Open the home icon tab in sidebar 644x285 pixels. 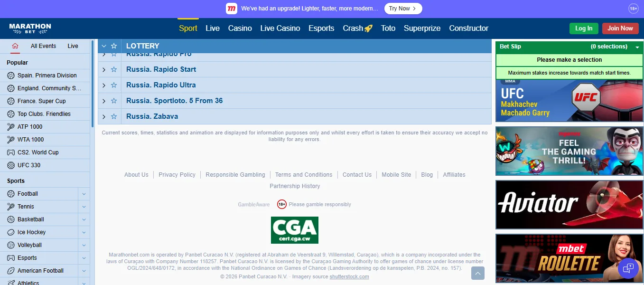tap(15, 46)
